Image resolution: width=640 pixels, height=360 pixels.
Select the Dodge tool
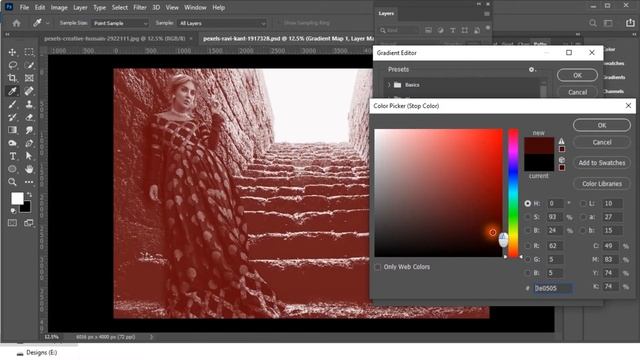[12, 143]
